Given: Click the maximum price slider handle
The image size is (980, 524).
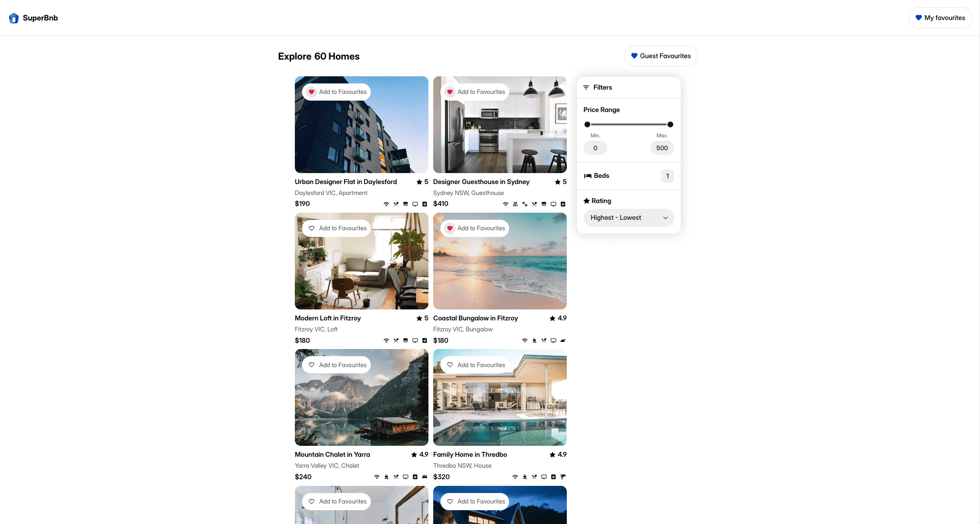Looking at the screenshot, I should point(670,124).
